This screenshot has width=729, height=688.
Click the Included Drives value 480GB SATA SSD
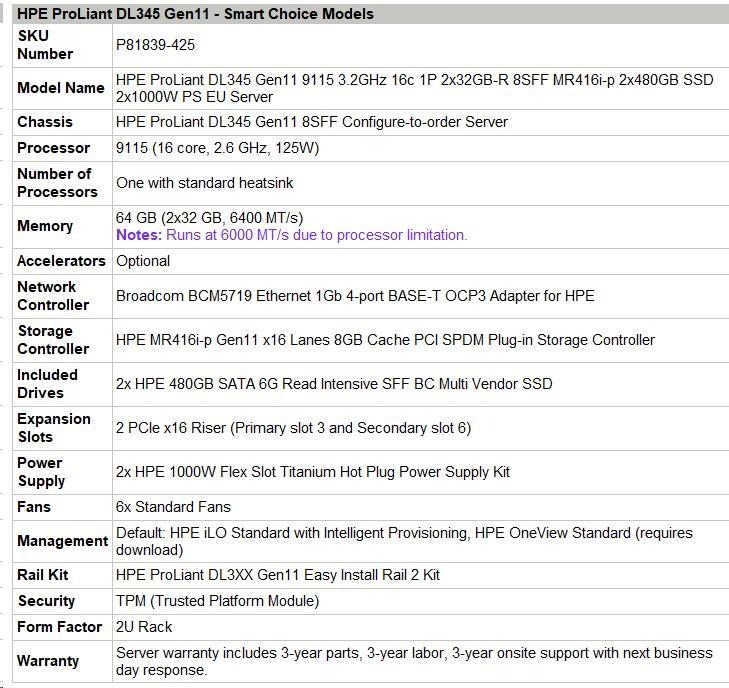[x=334, y=384]
